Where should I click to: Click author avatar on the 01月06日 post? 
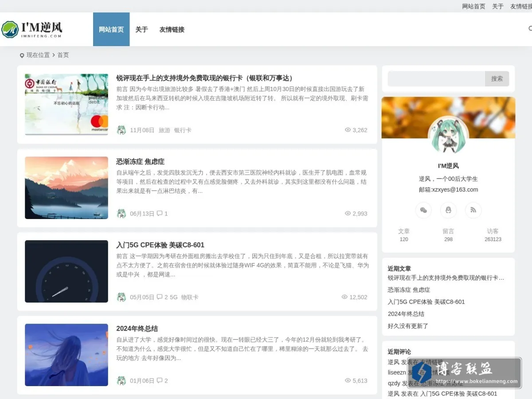(121, 381)
